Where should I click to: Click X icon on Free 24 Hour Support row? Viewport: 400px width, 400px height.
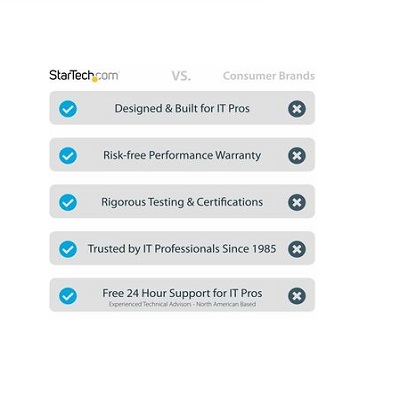point(297,296)
